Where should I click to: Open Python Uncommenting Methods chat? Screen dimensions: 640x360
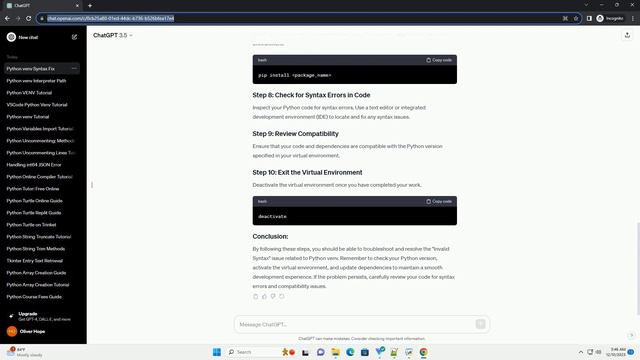click(42, 141)
